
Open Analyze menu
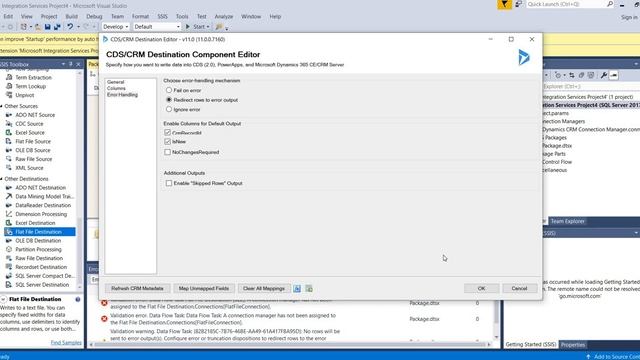pos(224,16)
